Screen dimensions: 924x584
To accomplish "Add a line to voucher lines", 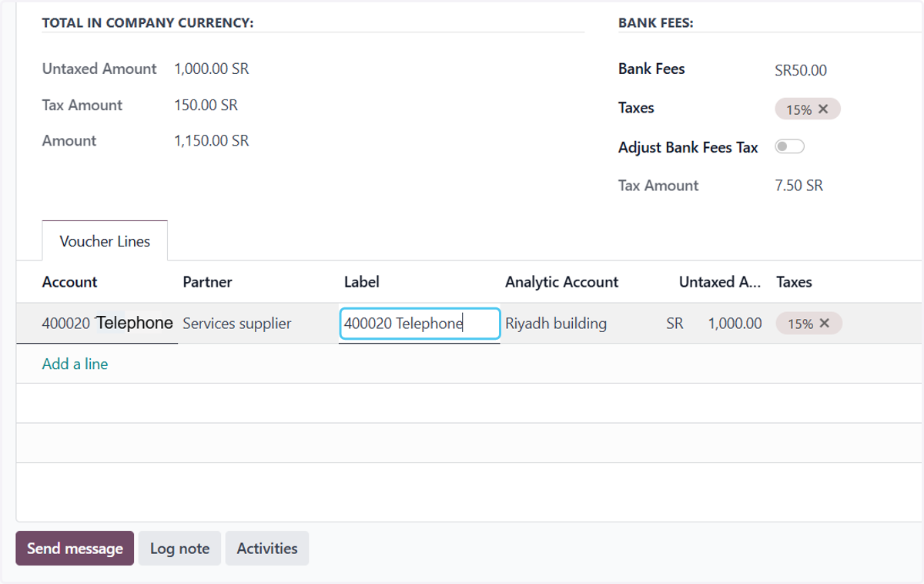I will (x=75, y=364).
